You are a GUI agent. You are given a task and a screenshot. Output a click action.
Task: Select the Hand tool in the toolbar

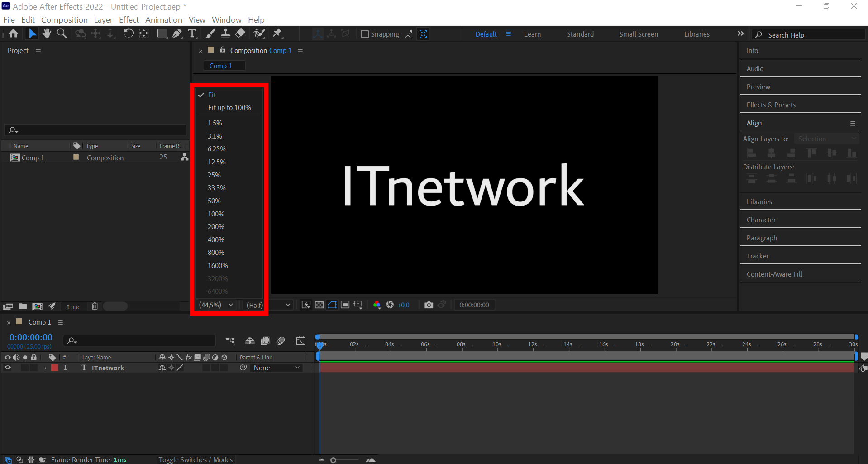47,33
